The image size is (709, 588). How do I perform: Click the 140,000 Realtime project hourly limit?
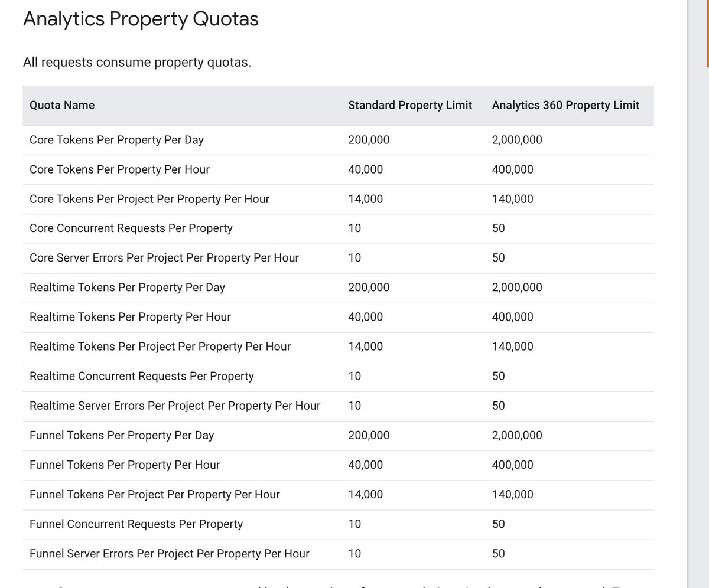pos(512,347)
